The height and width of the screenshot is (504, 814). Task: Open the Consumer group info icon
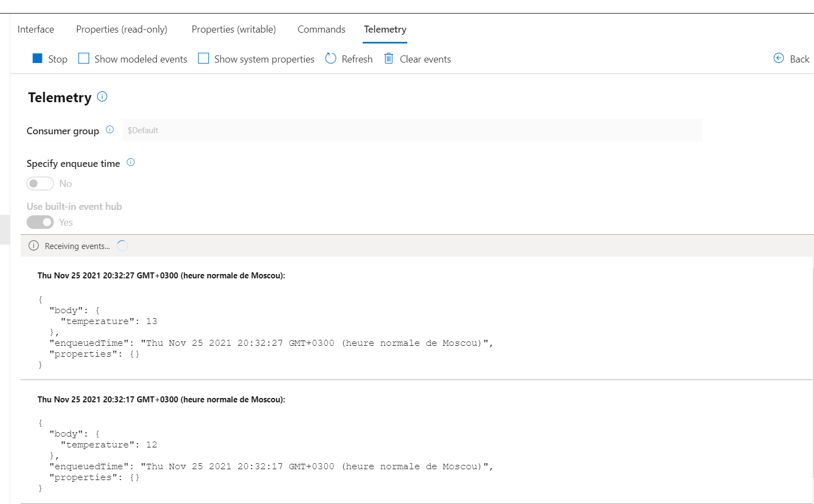tap(110, 129)
